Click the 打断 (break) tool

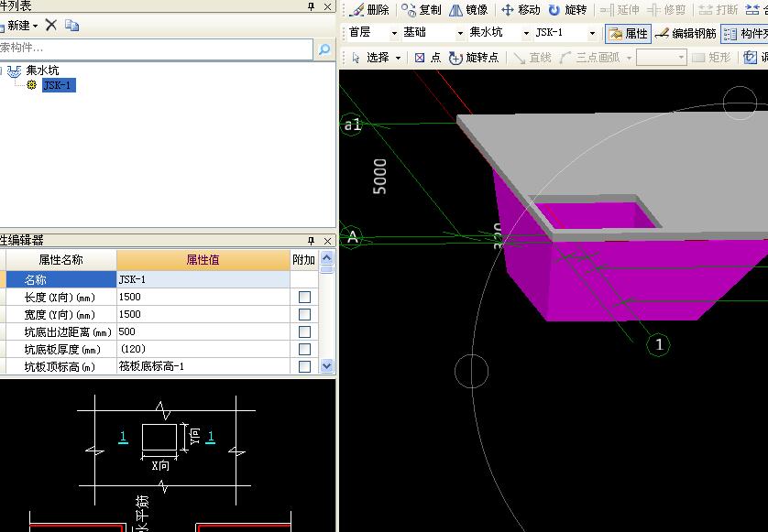tap(718, 10)
